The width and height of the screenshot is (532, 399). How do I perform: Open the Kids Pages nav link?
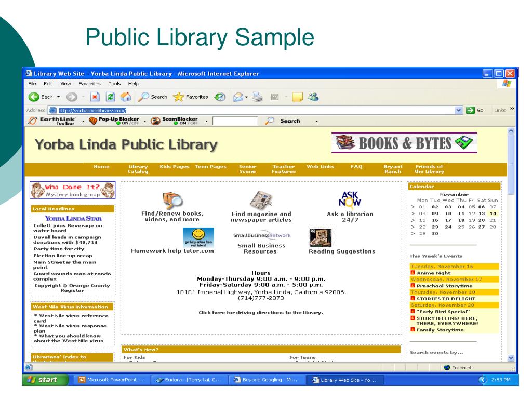[175, 167]
